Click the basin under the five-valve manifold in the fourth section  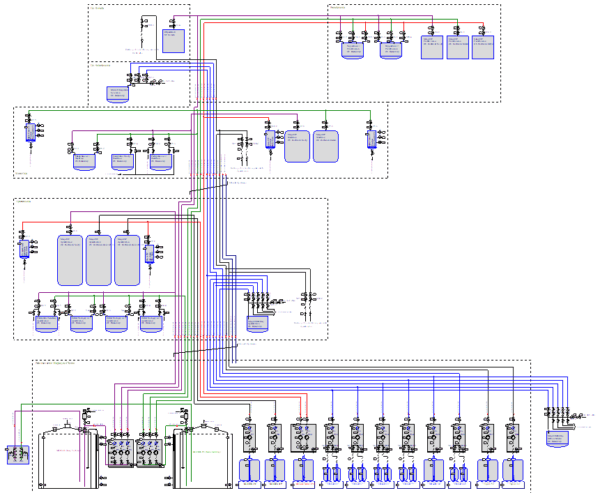[257, 324]
